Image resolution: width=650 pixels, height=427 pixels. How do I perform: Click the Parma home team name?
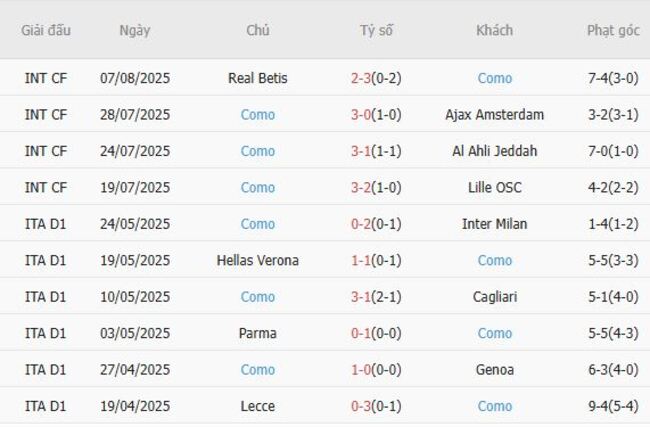click(257, 333)
